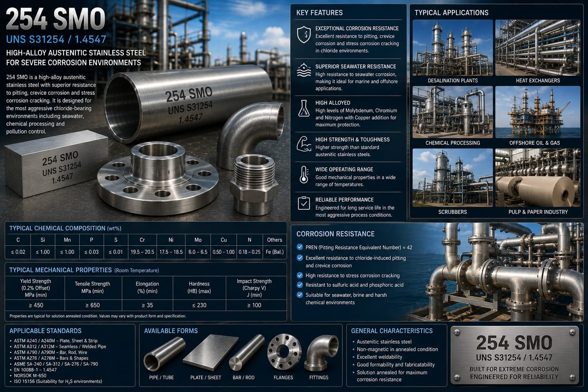Click the checkmark beside seawater, brine line
This screenshot has width=588, height=392.
300,295
